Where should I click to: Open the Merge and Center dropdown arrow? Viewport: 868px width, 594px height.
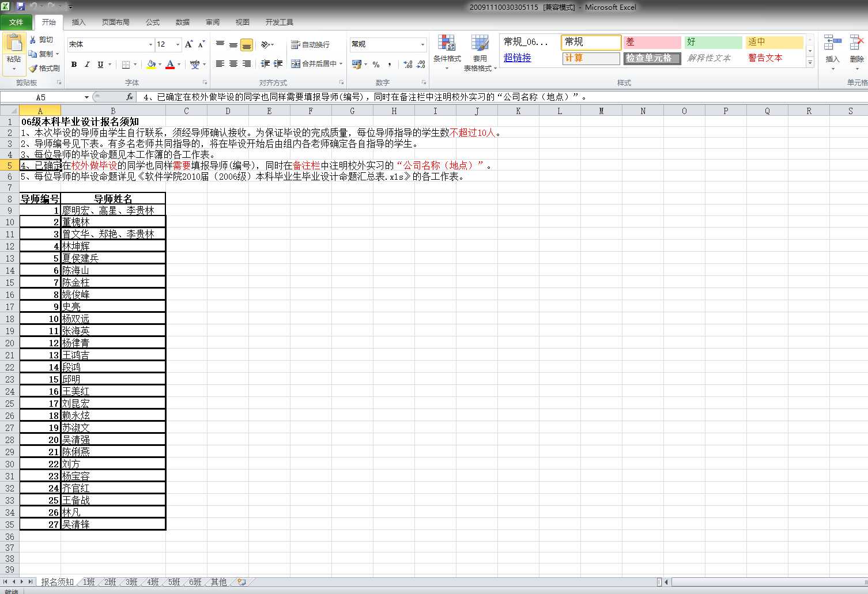tap(341, 64)
